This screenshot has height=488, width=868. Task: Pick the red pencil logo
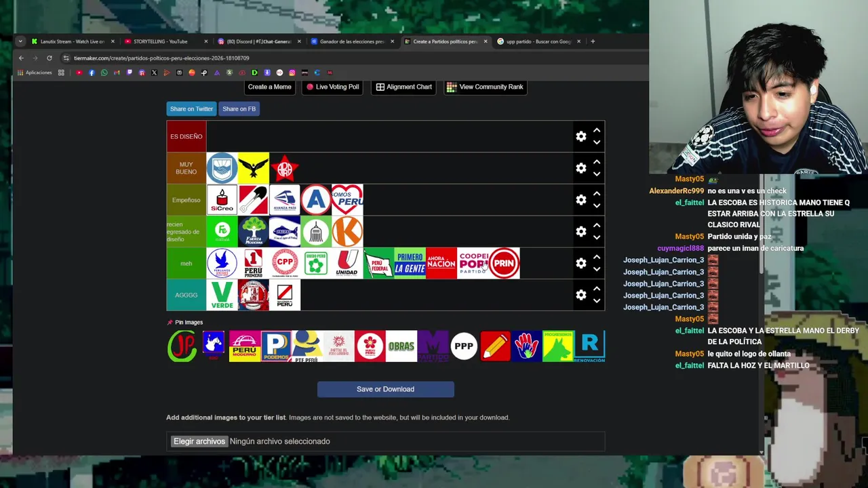[495, 346]
